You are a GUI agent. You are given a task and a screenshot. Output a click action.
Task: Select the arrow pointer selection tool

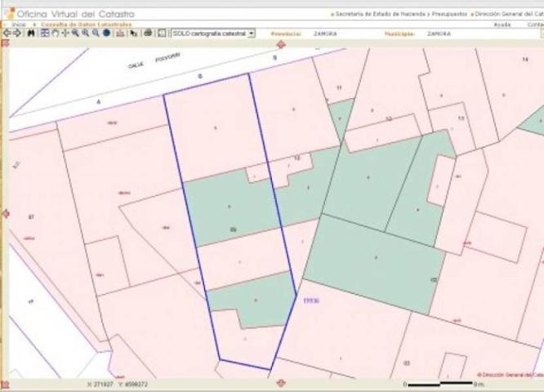(134, 33)
